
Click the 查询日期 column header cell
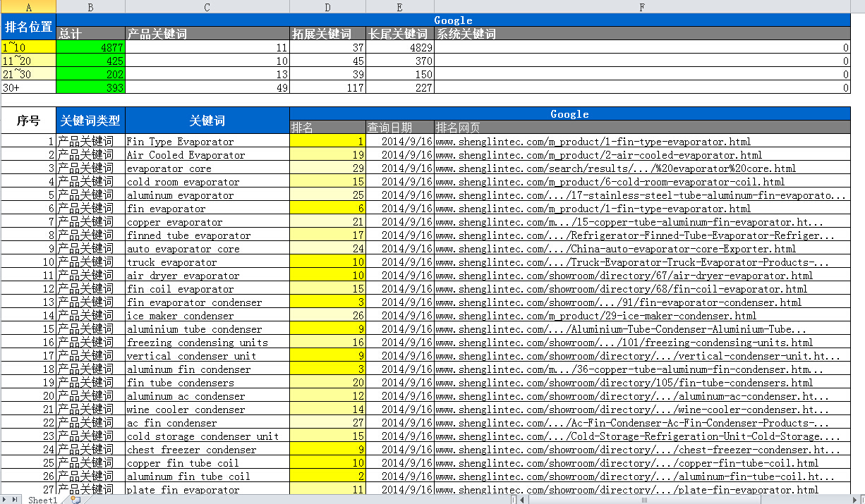399,128
